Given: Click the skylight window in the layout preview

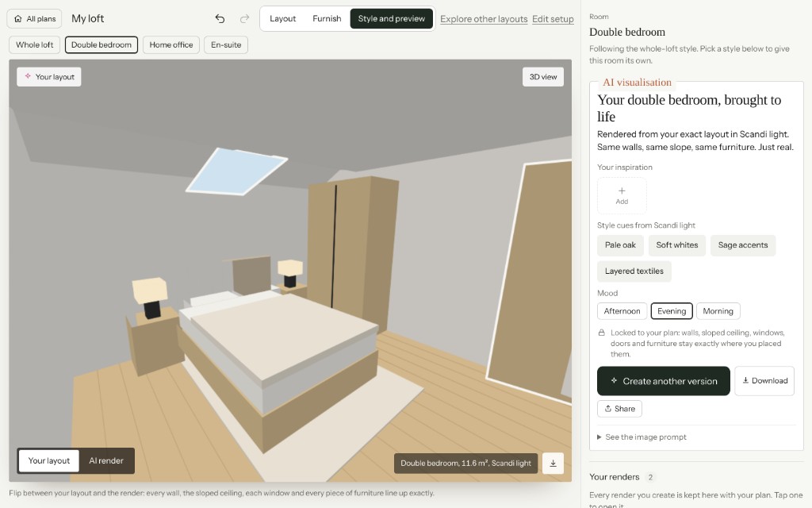Looking at the screenshot, I should 236,171.
